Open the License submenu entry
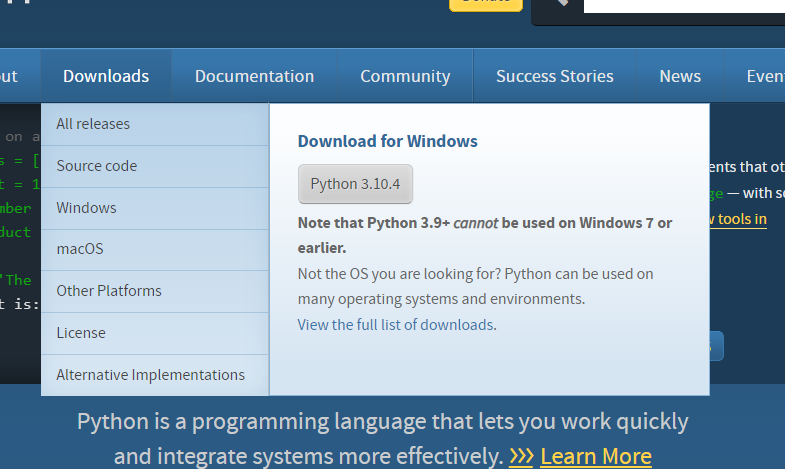Viewport: 785px width, 469px height. click(155, 333)
